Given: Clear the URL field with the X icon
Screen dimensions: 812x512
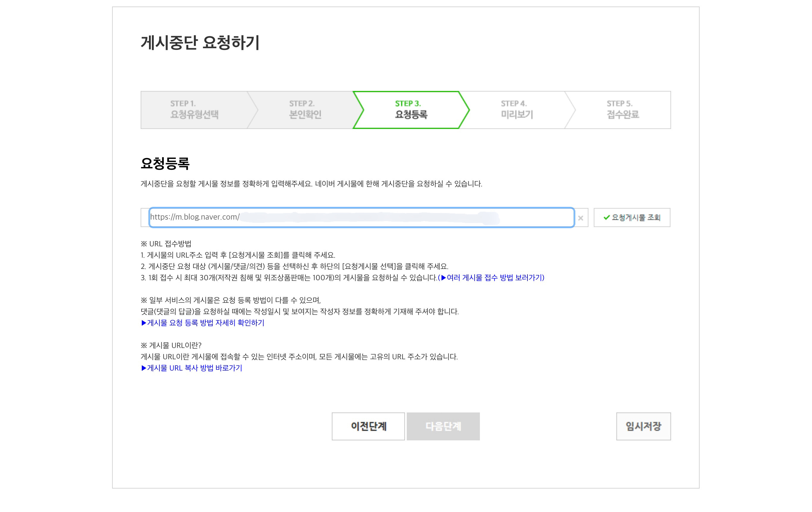Looking at the screenshot, I should (x=580, y=218).
